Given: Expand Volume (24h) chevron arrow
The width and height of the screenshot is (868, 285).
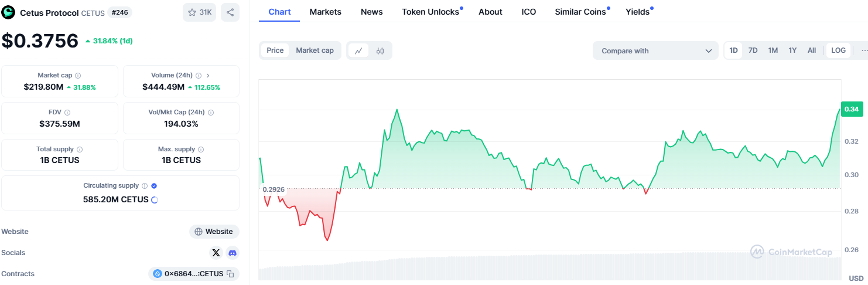Looking at the screenshot, I should coord(208,76).
